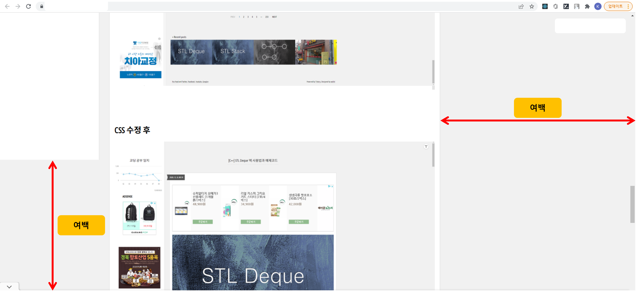This screenshot has height=299, width=644.
Task: Go to page 2 in pagination
Action: [x=244, y=17]
